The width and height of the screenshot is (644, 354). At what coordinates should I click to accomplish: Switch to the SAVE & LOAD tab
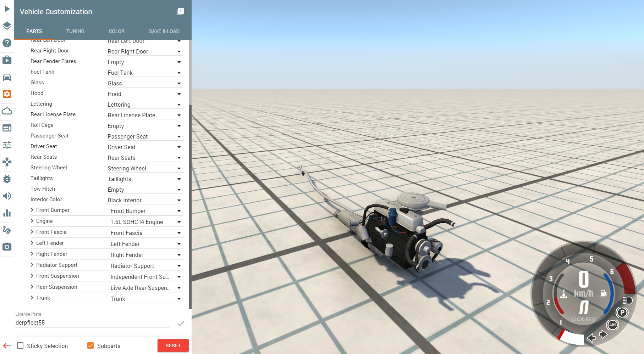click(x=164, y=31)
